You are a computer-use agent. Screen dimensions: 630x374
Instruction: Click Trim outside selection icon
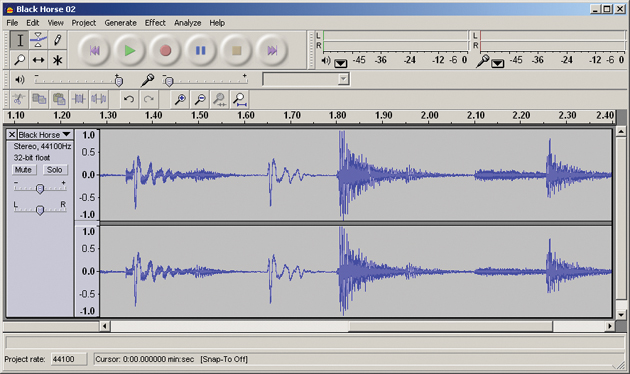[79, 99]
